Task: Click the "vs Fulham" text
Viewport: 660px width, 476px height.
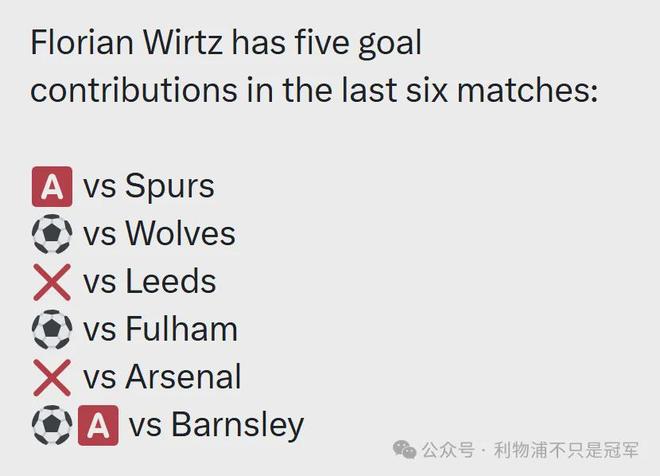Action: [x=161, y=329]
